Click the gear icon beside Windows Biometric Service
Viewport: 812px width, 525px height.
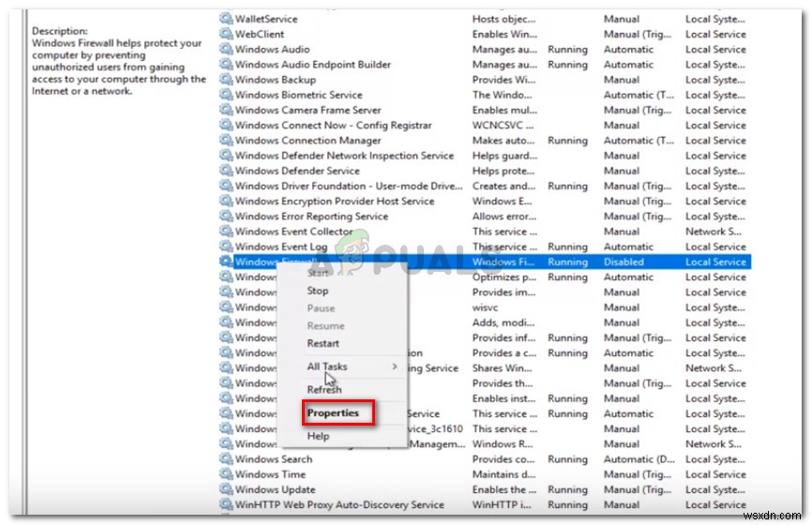click(226, 95)
